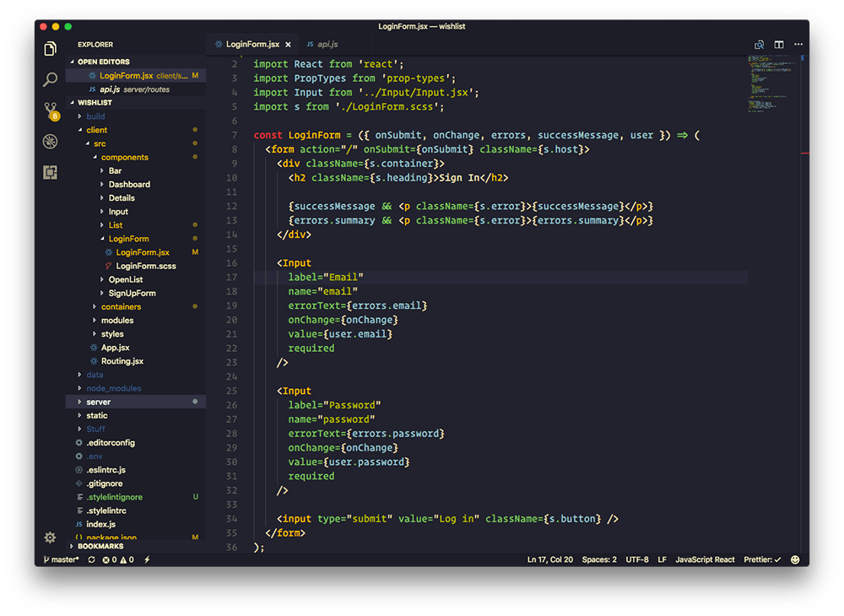Open the editor More Actions ellipsis
The width and height of the screenshot is (844, 616).
coord(798,45)
